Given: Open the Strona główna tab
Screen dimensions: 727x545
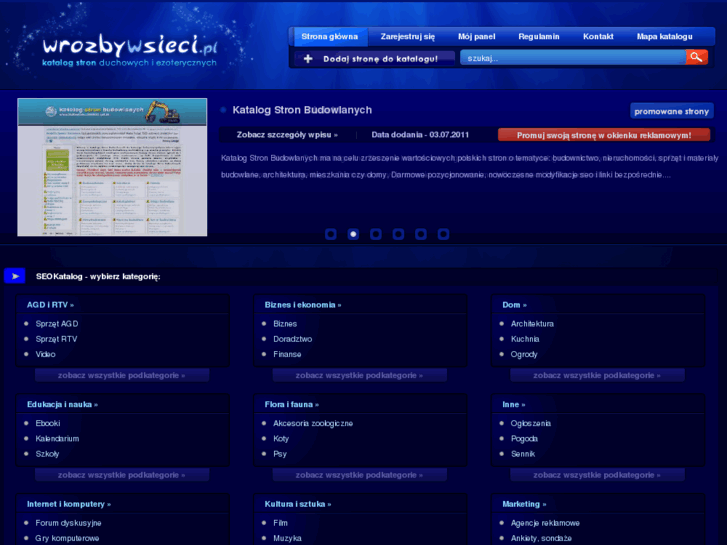Looking at the screenshot, I should pos(330,37).
